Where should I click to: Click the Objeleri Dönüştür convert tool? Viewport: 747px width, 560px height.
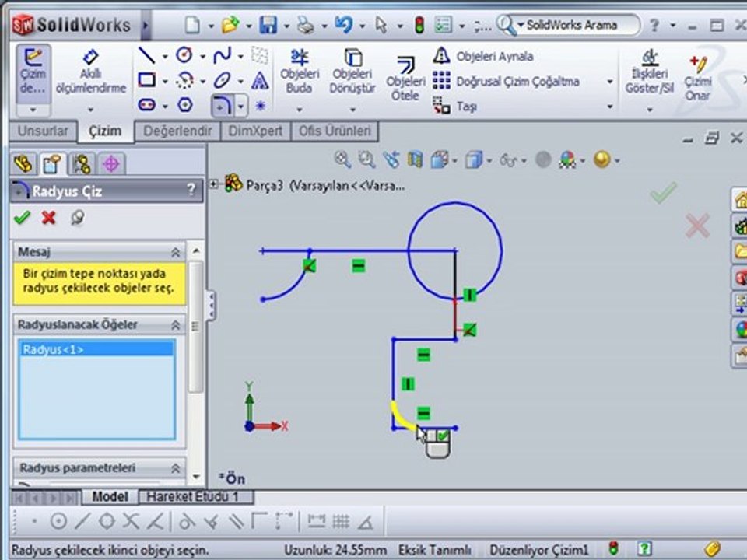click(352, 72)
